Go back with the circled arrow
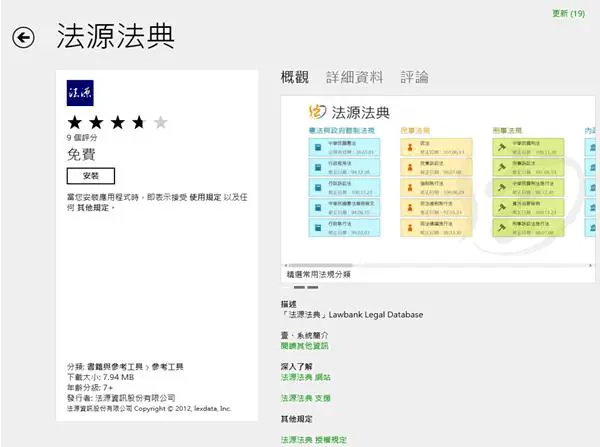 [x=23, y=38]
